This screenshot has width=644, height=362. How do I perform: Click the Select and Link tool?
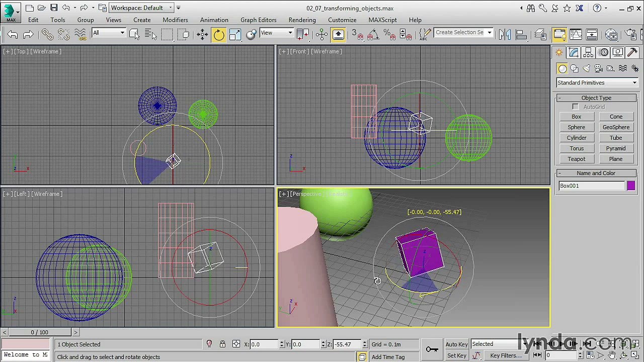(x=47, y=34)
